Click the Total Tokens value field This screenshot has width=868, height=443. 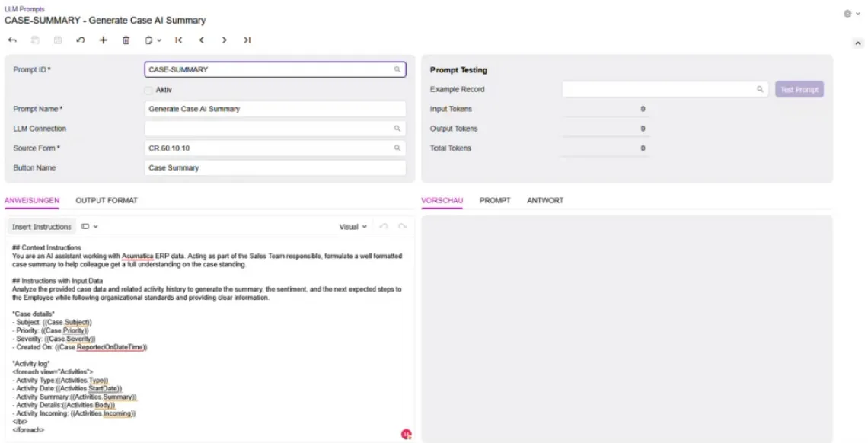click(605, 148)
